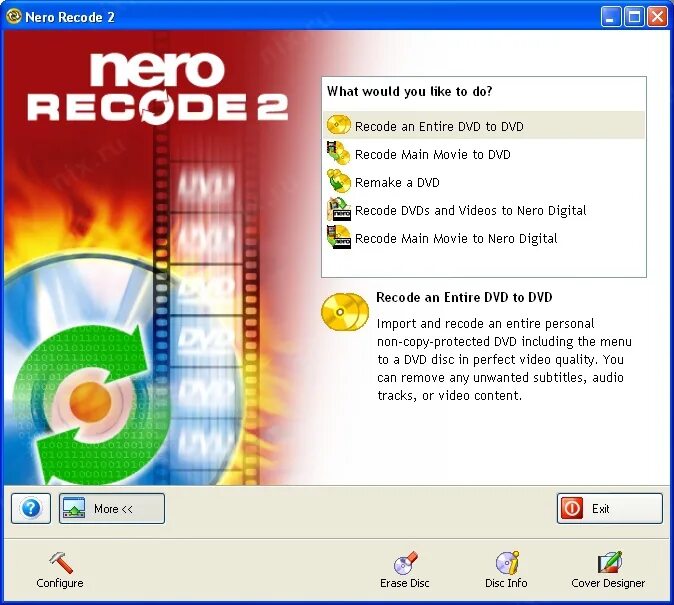Pick Recode DVDs and Videos to Nero Digital
The width and height of the screenshot is (674, 605).
click(484, 210)
